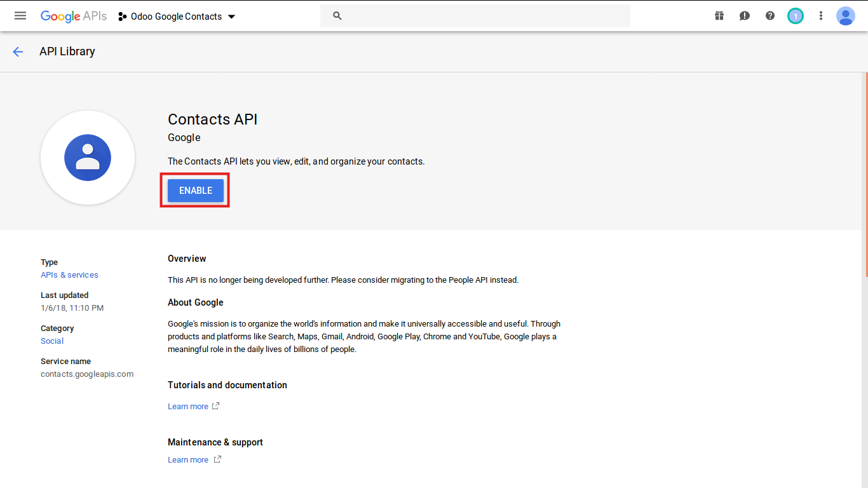Open the hamburger navigation menu
The width and height of the screenshot is (868, 488).
pos(20,16)
